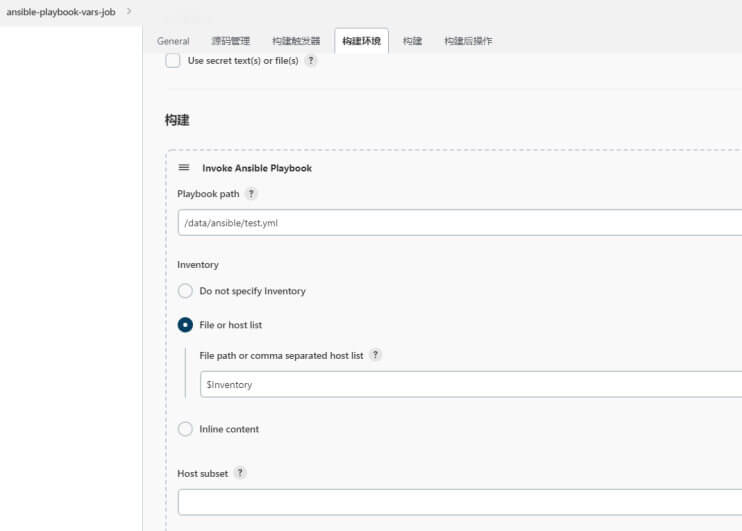The height and width of the screenshot is (531, 742).
Task: Click the Invoke Ansible Playbook heading
Action: [x=257, y=168]
